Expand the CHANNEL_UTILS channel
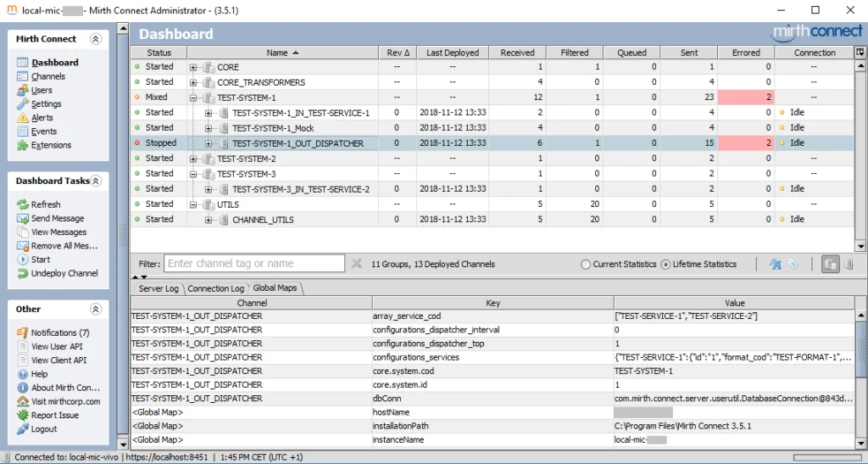 point(209,220)
